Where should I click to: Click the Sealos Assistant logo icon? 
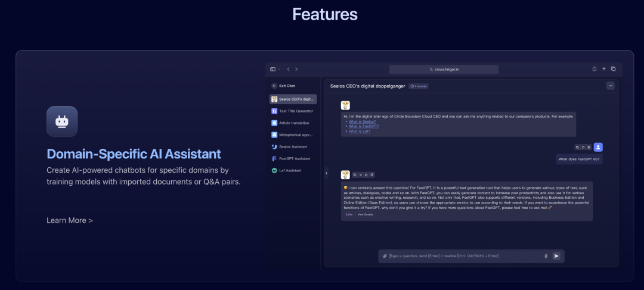coord(274,146)
